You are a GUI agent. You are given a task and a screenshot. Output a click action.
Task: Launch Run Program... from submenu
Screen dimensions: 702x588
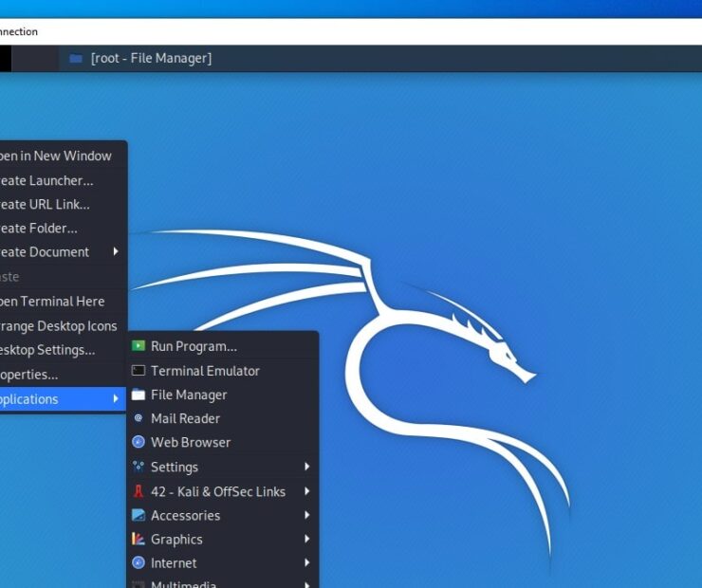(x=223, y=346)
